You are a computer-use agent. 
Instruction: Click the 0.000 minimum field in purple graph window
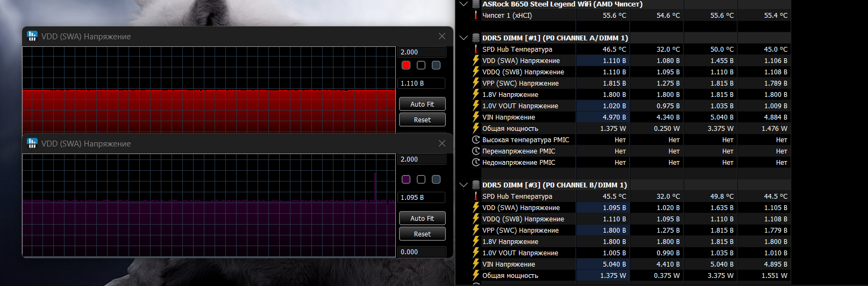click(x=422, y=252)
